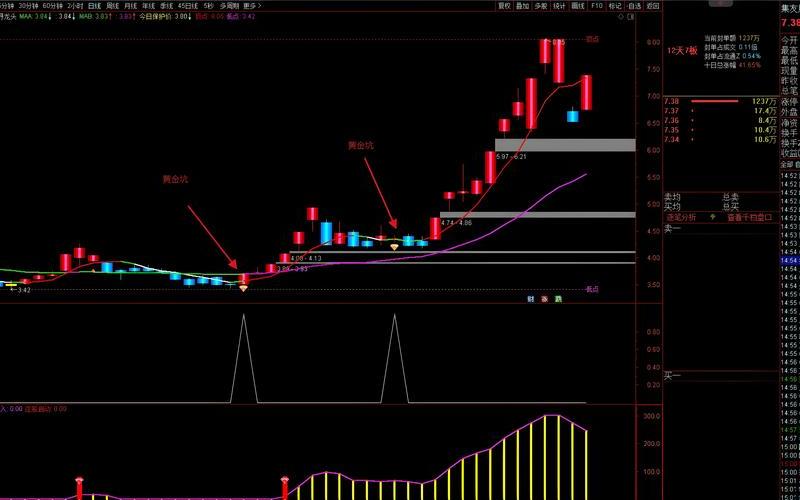
Task: Click the red 涨 marker icon below chart
Action: pos(544,299)
